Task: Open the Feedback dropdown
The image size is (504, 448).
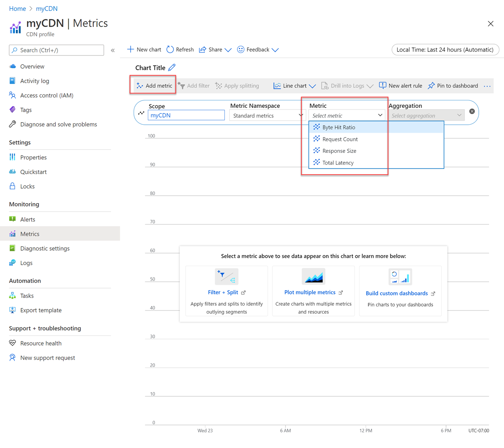Action: pyautogui.click(x=258, y=50)
